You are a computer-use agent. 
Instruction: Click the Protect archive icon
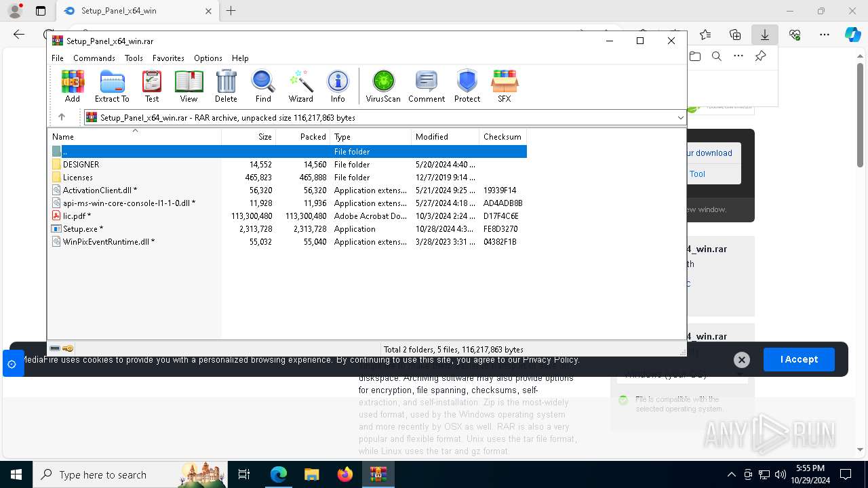pyautogui.click(x=467, y=87)
